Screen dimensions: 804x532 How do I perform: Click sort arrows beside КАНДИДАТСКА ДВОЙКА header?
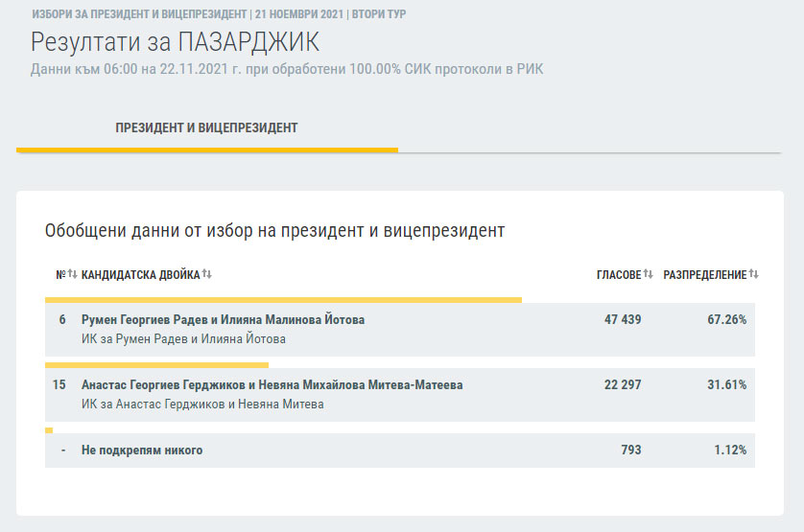click(206, 275)
